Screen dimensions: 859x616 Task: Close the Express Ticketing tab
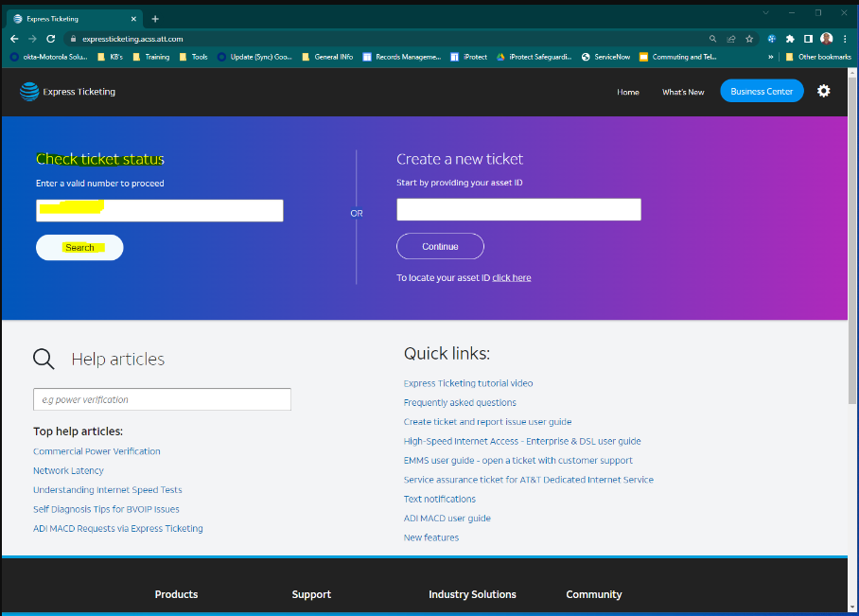pos(133,19)
